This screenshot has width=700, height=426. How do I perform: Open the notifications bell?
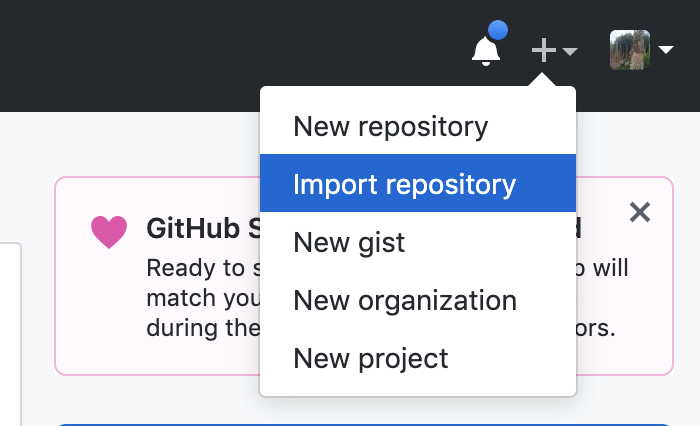pos(486,50)
